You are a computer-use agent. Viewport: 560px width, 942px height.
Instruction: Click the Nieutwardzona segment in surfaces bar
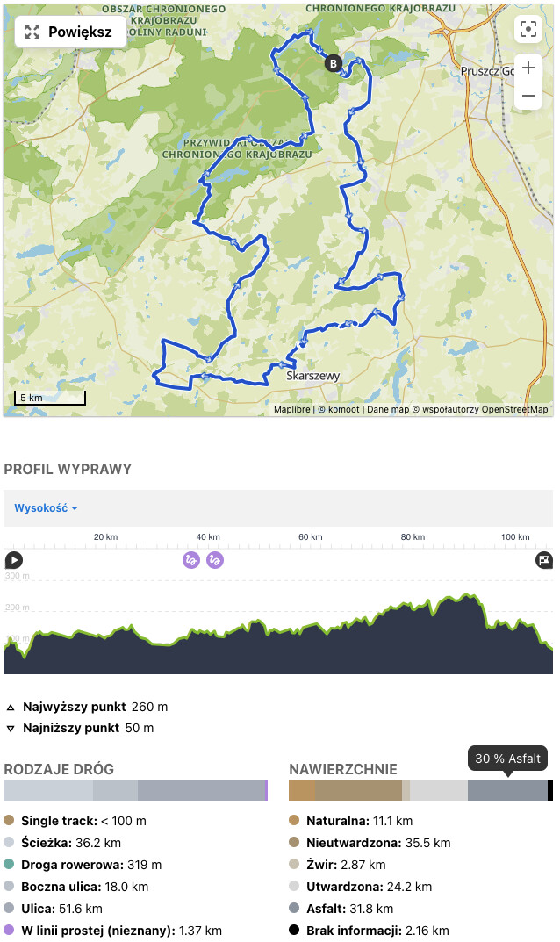(x=358, y=790)
